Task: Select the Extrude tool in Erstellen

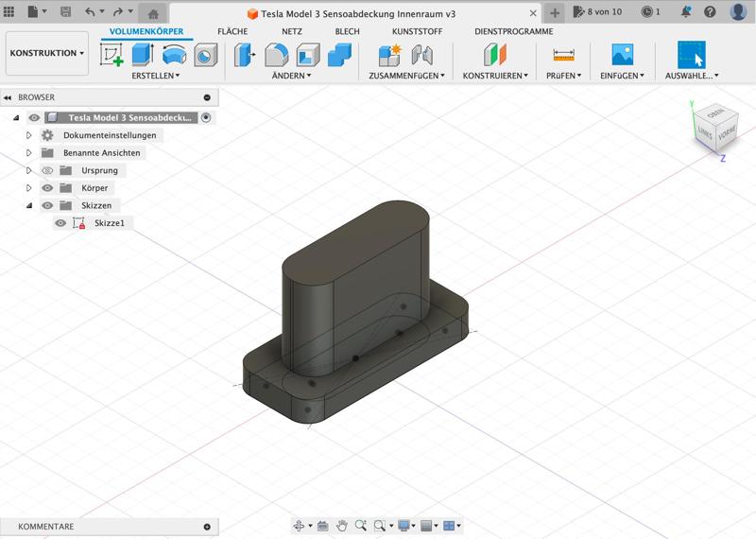Action: (143, 55)
